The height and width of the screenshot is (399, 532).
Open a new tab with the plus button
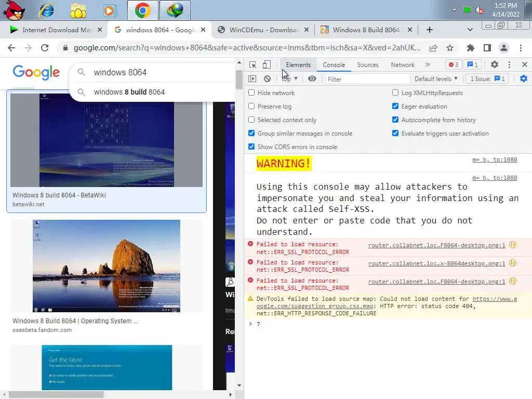pyautogui.click(x=429, y=30)
